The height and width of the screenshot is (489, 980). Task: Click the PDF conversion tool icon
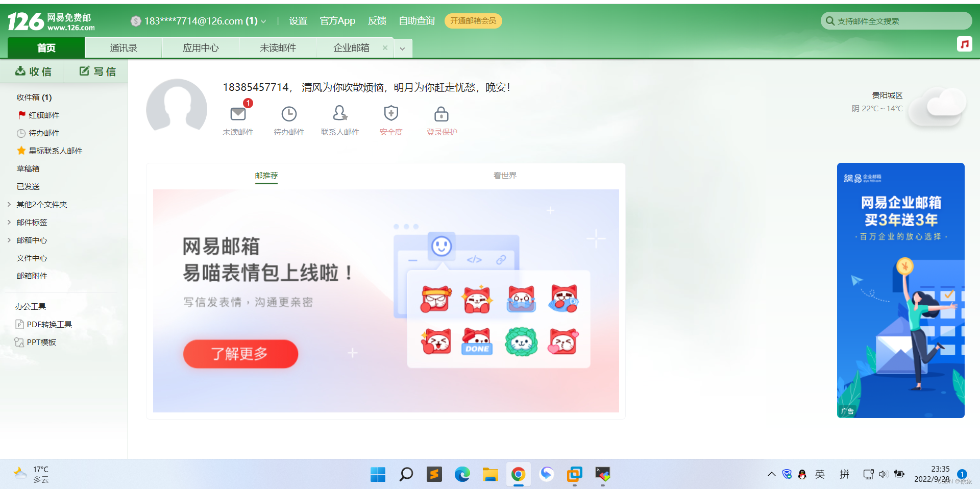pos(19,324)
